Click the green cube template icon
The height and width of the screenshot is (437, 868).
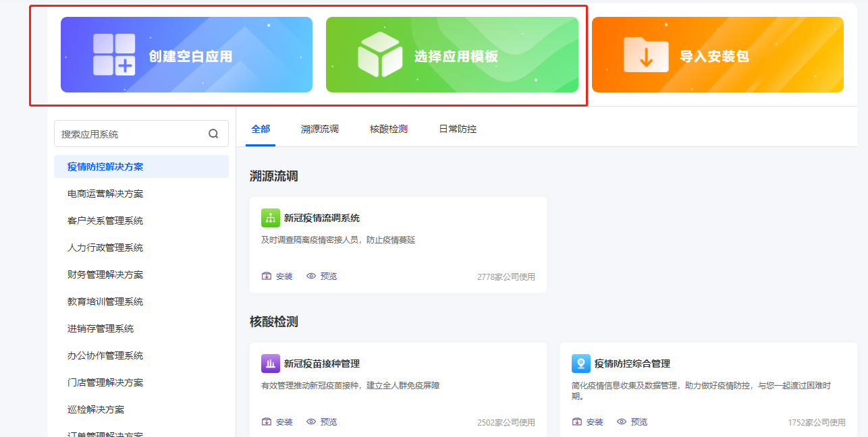pos(379,55)
